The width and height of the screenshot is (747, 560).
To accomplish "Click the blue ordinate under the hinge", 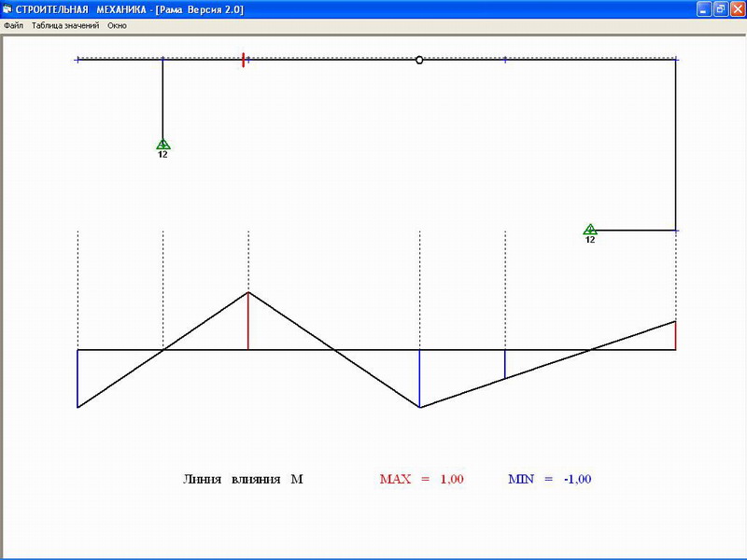I will click(419, 379).
